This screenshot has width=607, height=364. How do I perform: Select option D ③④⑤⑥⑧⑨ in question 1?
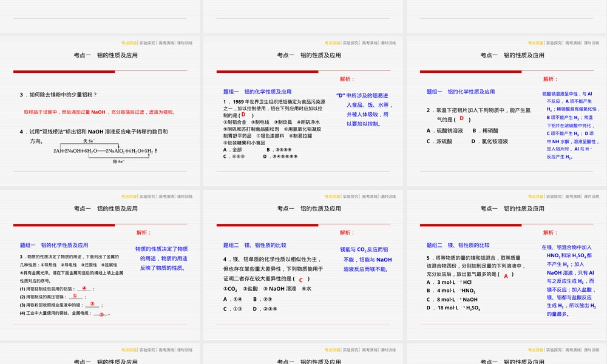(280, 157)
